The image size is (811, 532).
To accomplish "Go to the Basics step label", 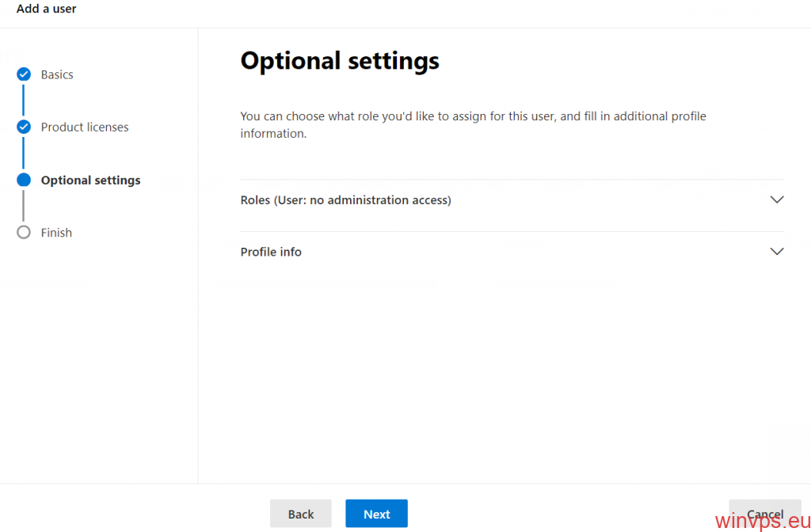I will coord(57,74).
